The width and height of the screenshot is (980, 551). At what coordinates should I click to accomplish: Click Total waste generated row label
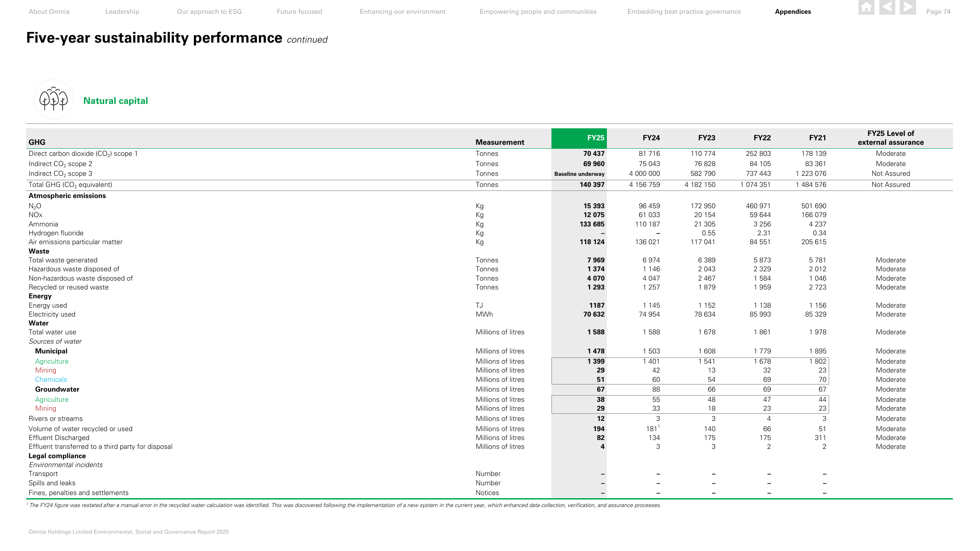[x=63, y=260]
